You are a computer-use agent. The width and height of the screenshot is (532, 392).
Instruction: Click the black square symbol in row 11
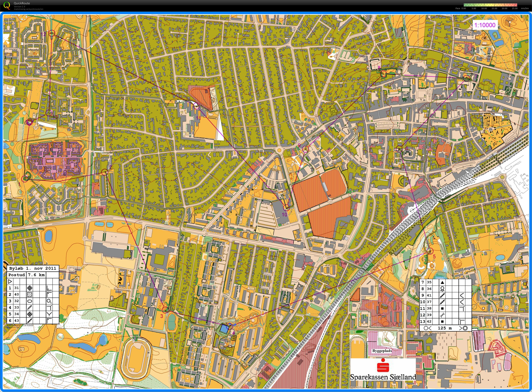click(442, 308)
